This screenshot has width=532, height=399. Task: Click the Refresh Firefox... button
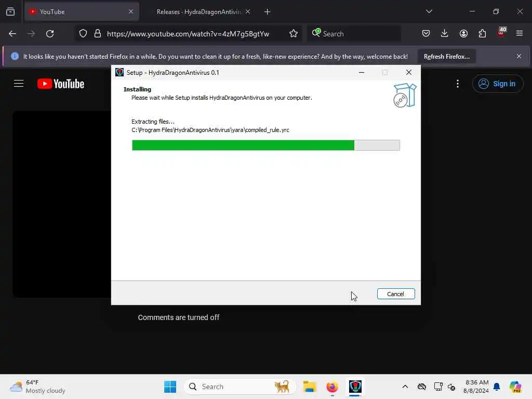click(x=446, y=56)
